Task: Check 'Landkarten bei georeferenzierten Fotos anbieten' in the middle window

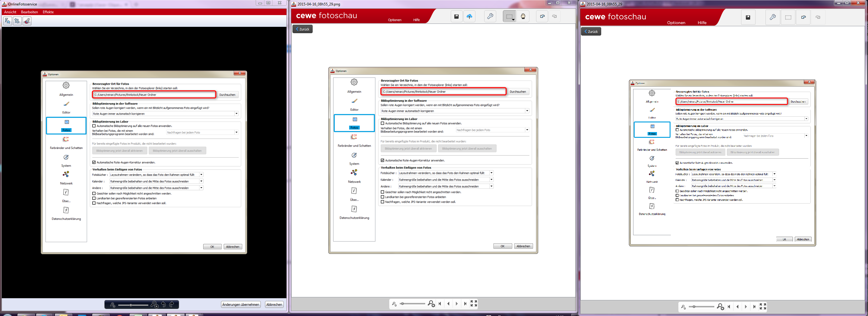Action: 383,197
